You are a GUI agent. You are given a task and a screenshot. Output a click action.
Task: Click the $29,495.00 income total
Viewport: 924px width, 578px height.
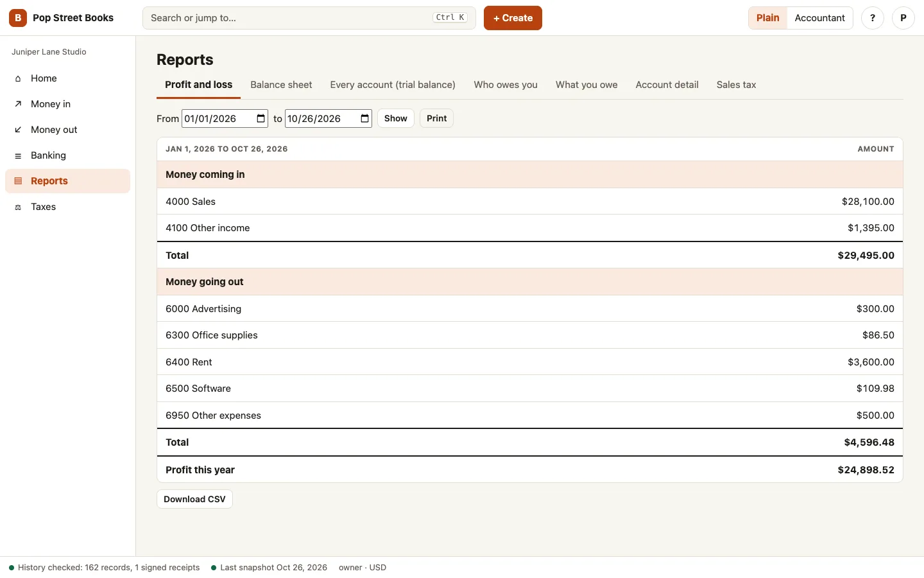(866, 255)
